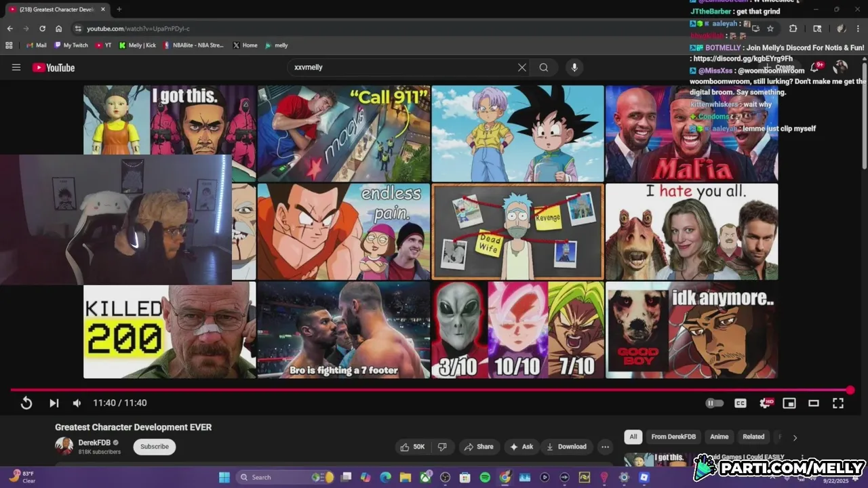
Task: Launch Microsoft Edge from taskbar
Action: tap(386, 477)
